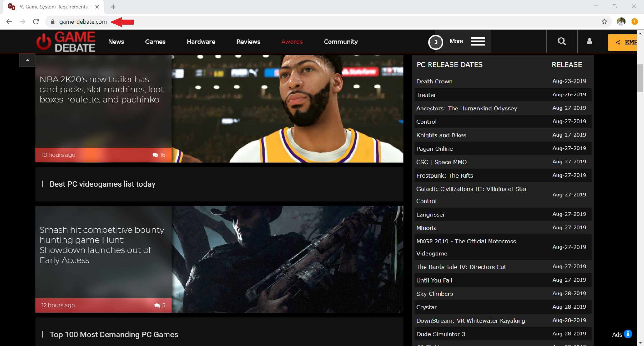This screenshot has width=644, height=346.
Task: Open the Hardware menu item
Action: coord(201,42)
